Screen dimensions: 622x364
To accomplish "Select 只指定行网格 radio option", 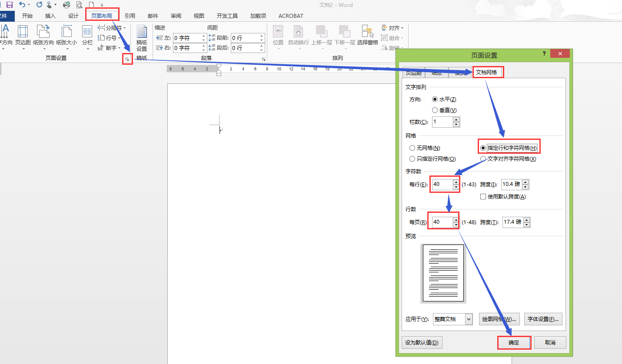I will coord(432,159).
